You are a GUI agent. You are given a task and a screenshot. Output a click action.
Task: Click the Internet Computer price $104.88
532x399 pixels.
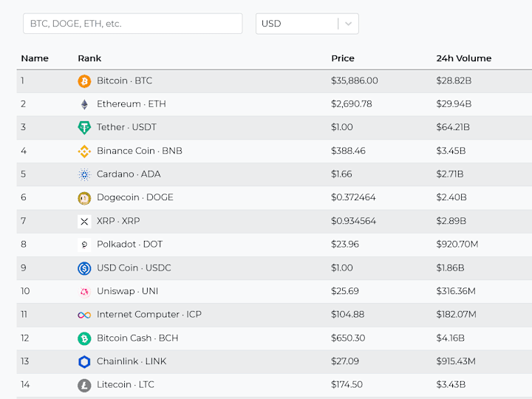click(x=348, y=315)
